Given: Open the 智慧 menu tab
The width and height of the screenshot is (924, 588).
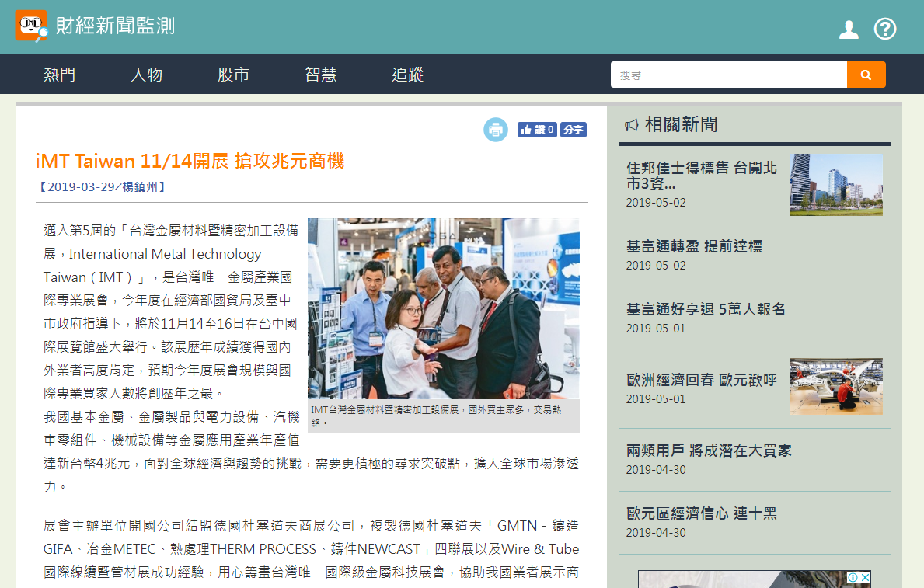Looking at the screenshot, I should 321,75.
